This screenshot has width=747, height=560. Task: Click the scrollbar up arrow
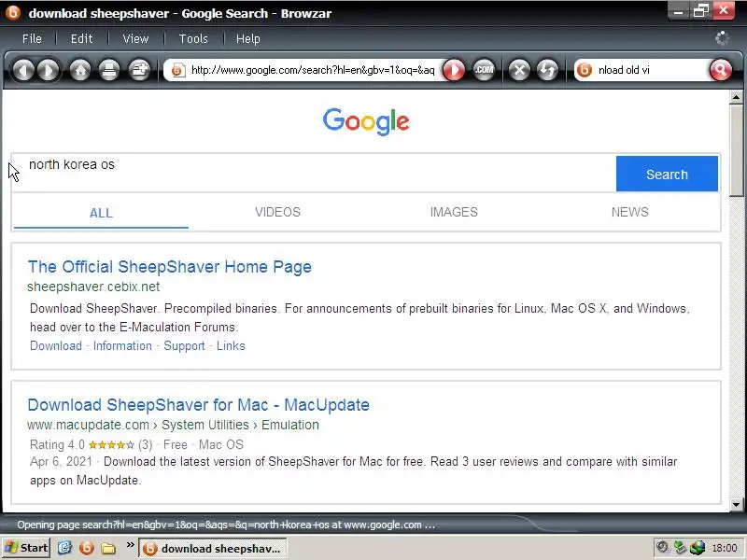(x=736, y=97)
